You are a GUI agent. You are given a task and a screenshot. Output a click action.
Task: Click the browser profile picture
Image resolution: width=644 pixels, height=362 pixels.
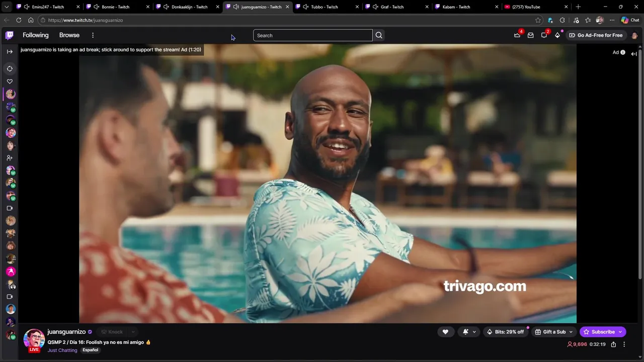pos(600,20)
